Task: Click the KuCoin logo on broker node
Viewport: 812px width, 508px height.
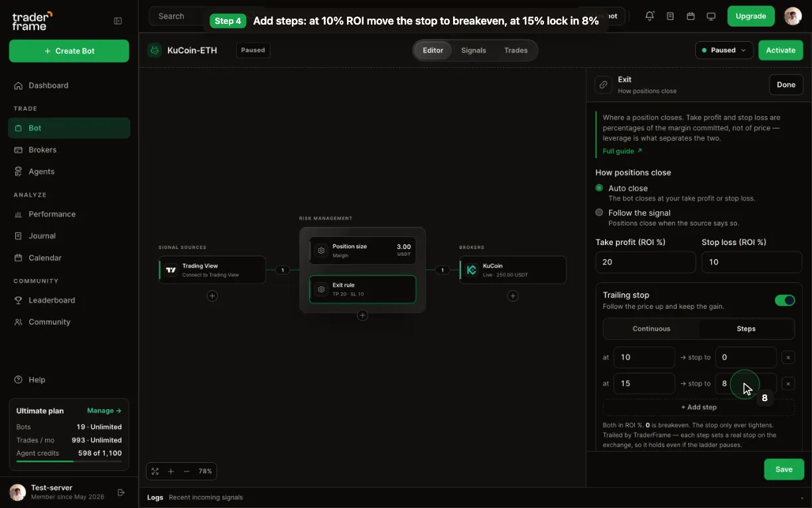Action: 472,270
